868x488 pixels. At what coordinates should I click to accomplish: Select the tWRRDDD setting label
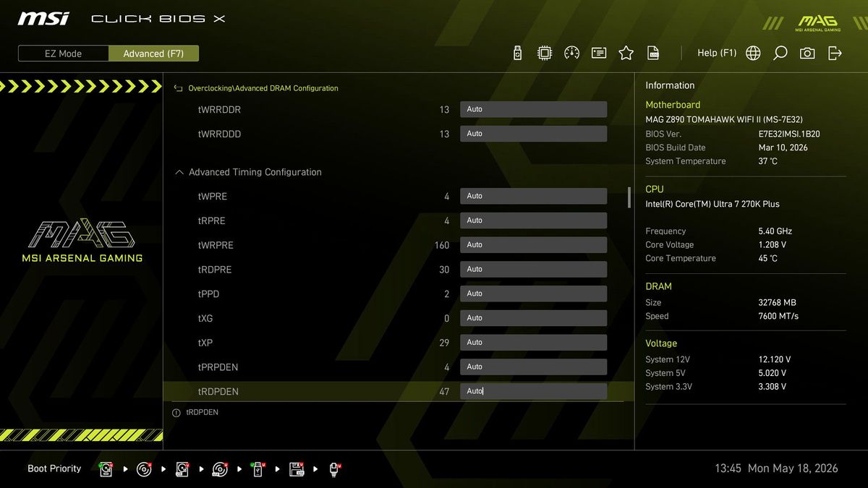point(219,134)
